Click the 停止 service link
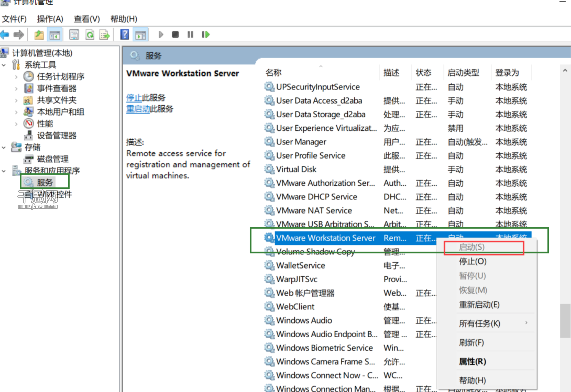The image size is (571, 392). [x=134, y=98]
